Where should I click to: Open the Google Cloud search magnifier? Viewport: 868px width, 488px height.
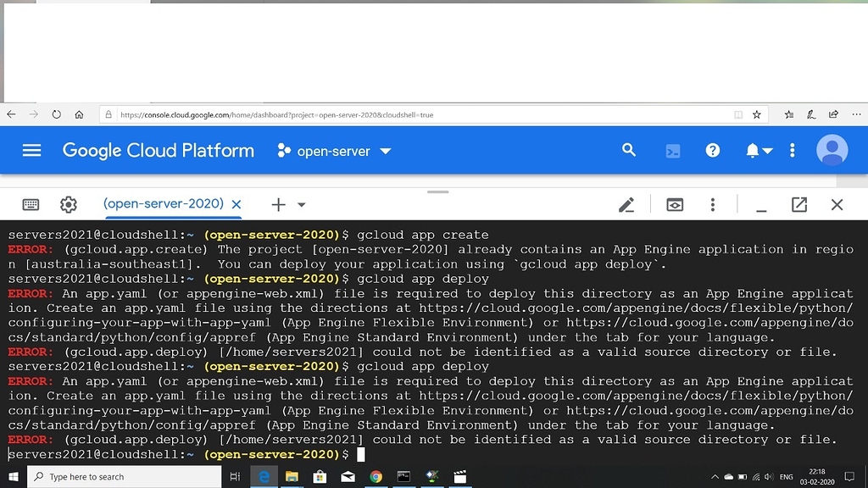point(628,150)
